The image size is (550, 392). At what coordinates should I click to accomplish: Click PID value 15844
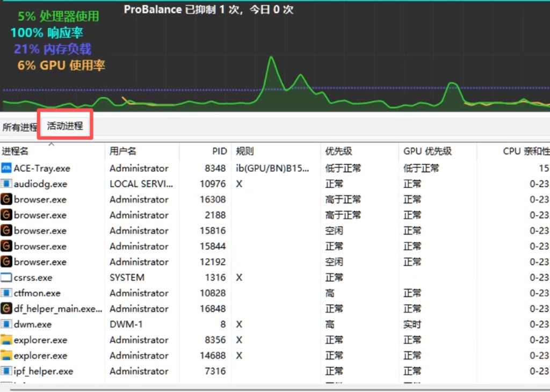tap(213, 246)
